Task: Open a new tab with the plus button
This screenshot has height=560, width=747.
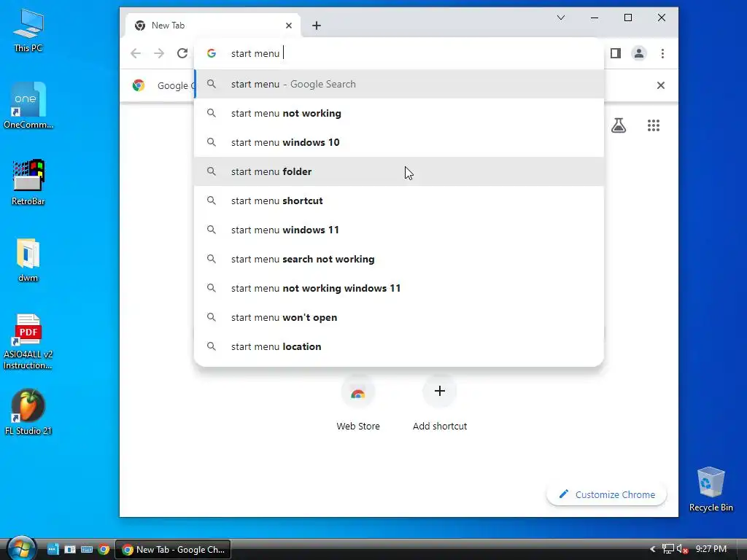Action: coord(317,26)
